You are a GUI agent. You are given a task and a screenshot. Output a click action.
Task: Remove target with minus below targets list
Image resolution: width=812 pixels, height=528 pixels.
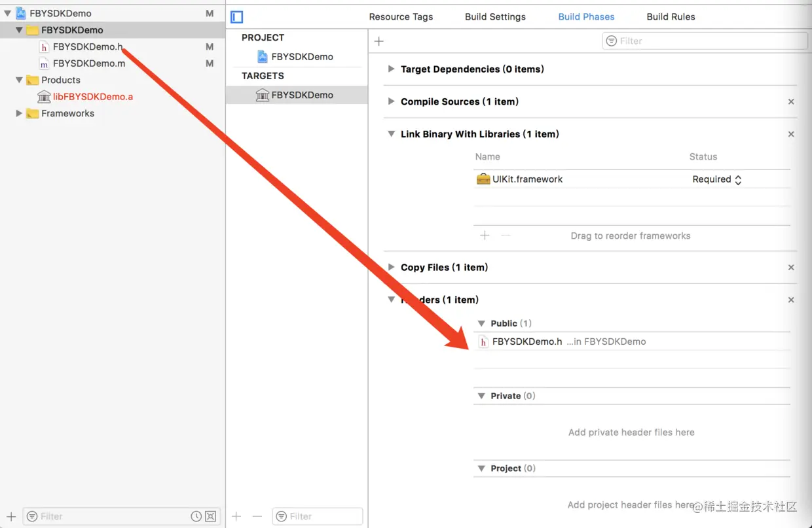257,516
